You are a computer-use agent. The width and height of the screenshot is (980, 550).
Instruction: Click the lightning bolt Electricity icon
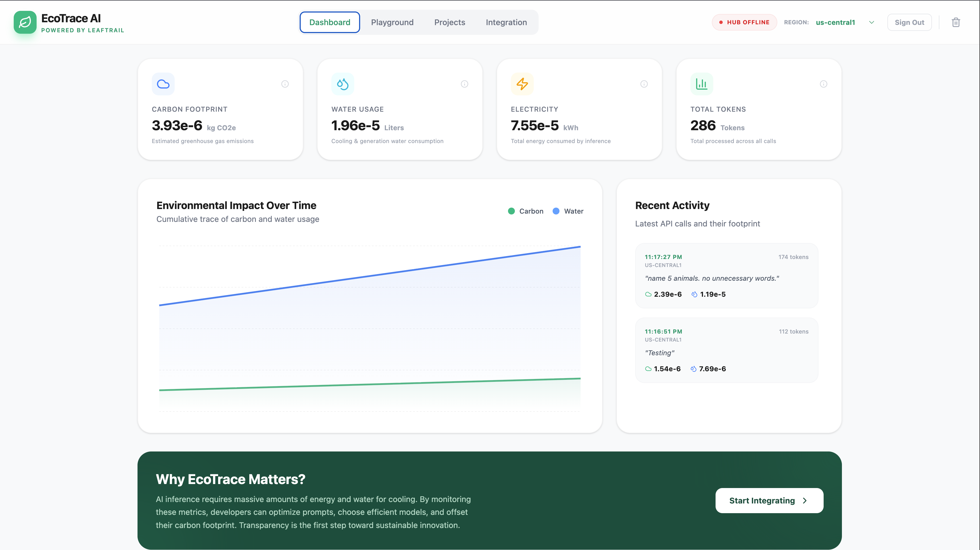(x=522, y=84)
